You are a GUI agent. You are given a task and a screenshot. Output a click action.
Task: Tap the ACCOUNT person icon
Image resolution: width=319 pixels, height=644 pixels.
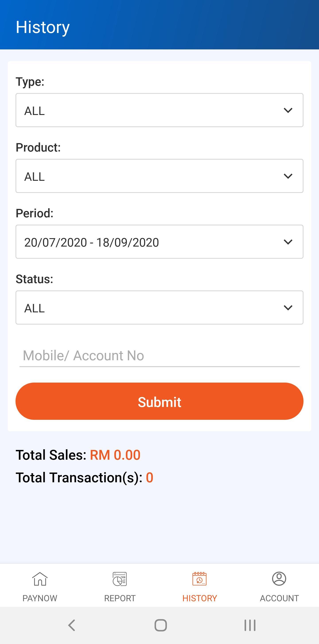[x=279, y=579]
